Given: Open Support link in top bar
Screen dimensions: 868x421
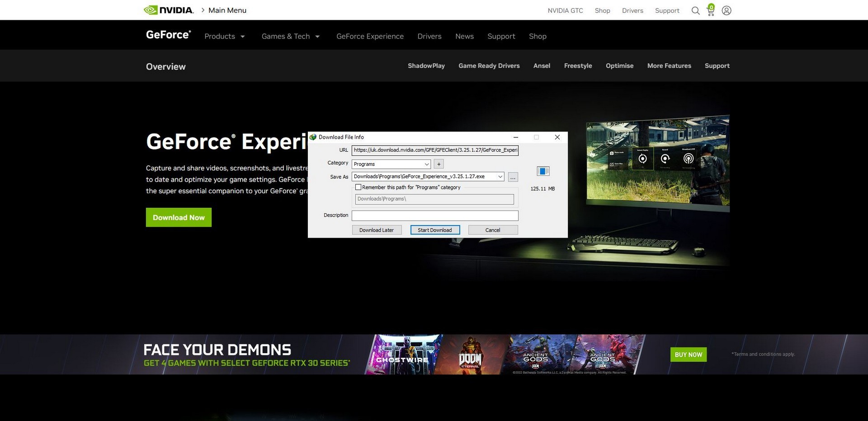Looking at the screenshot, I should pos(667,10).
